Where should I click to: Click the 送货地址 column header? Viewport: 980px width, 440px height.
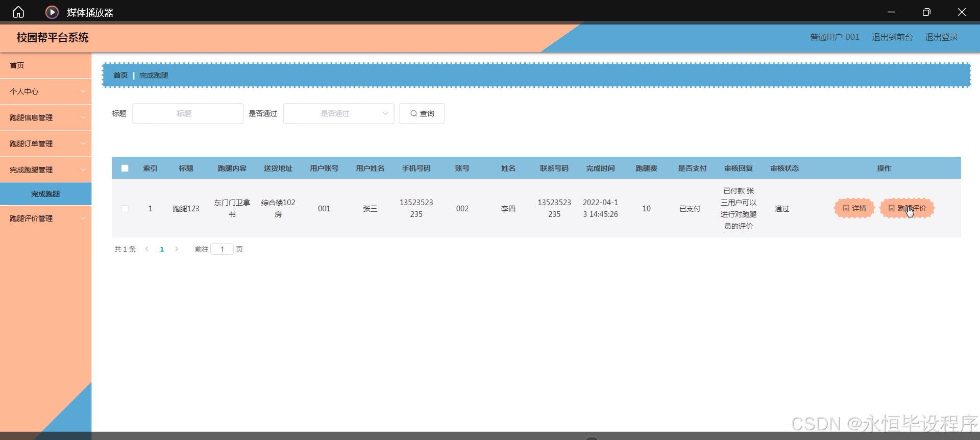pos(278,168)
